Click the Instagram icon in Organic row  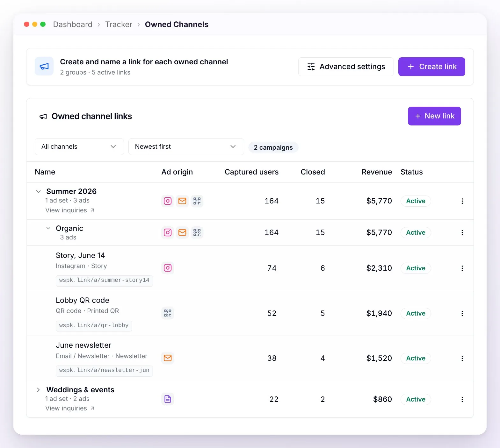168,232
